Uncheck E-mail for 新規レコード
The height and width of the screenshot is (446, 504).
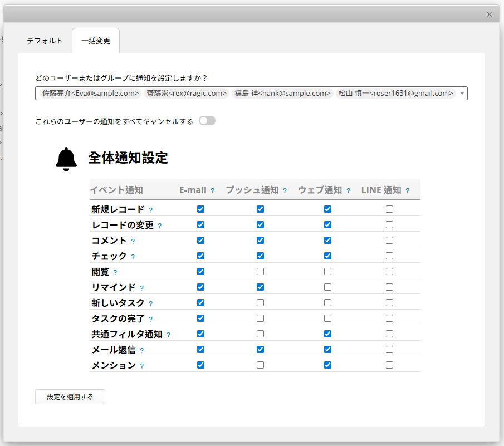(x=201, y=209)
